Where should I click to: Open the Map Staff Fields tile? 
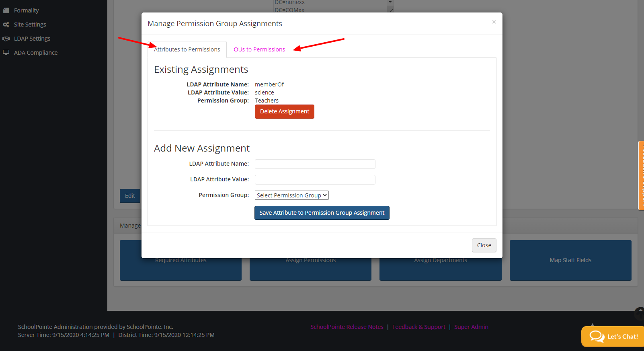570,260
